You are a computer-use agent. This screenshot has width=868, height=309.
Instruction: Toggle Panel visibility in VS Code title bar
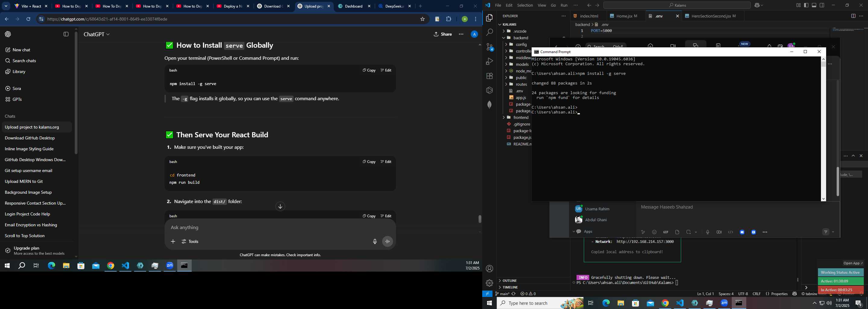tap(814, 5)
